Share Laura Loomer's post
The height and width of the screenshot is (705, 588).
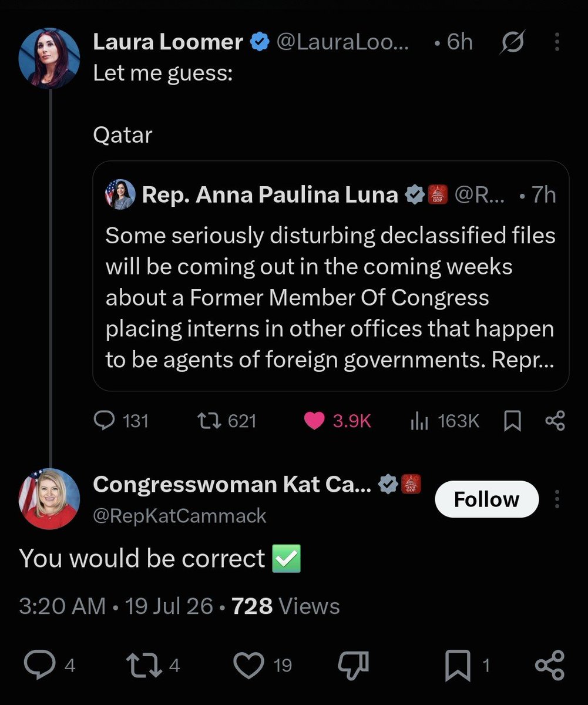click(x=555, y=421)
